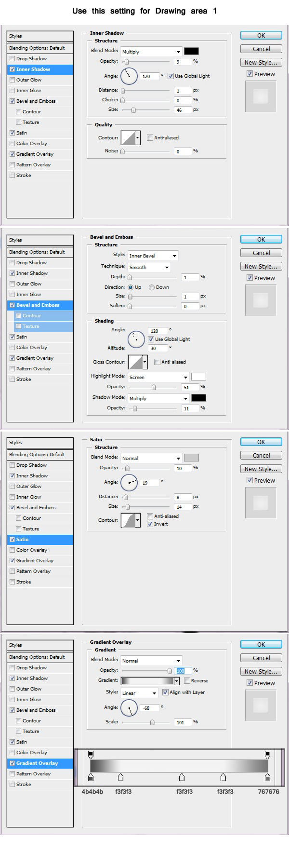The image size is (289, 868).
Task: Uncheck Invert in the Satin settings
Action: pyautogui.click(x=150, y=524)
